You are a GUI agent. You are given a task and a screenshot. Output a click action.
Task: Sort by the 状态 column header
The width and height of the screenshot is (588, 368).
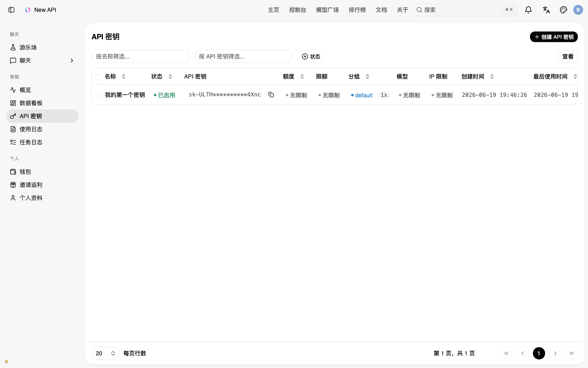point(162,76)
